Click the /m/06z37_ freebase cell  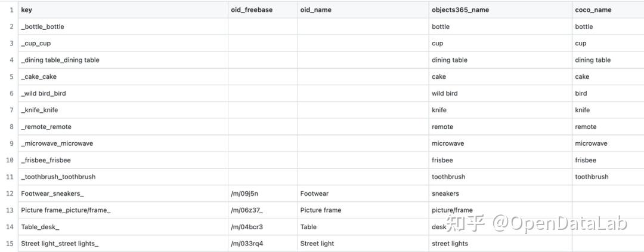click(262, 210)
